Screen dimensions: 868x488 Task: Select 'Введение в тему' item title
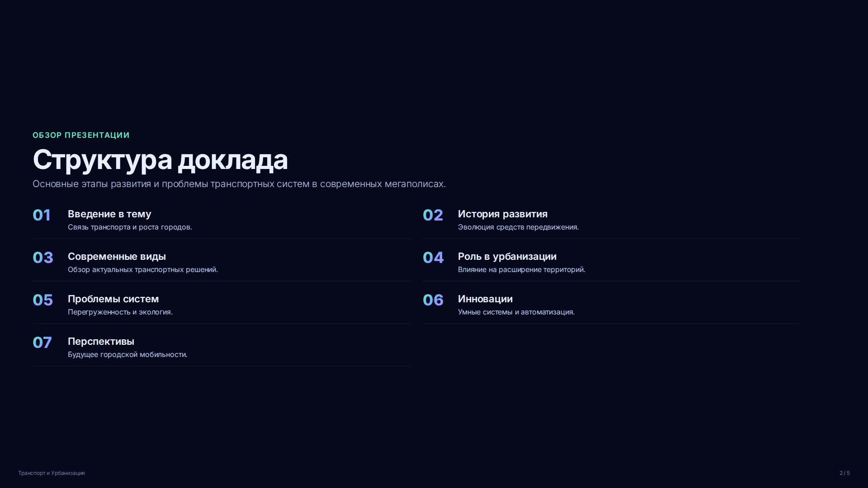[x=109, y=214]
